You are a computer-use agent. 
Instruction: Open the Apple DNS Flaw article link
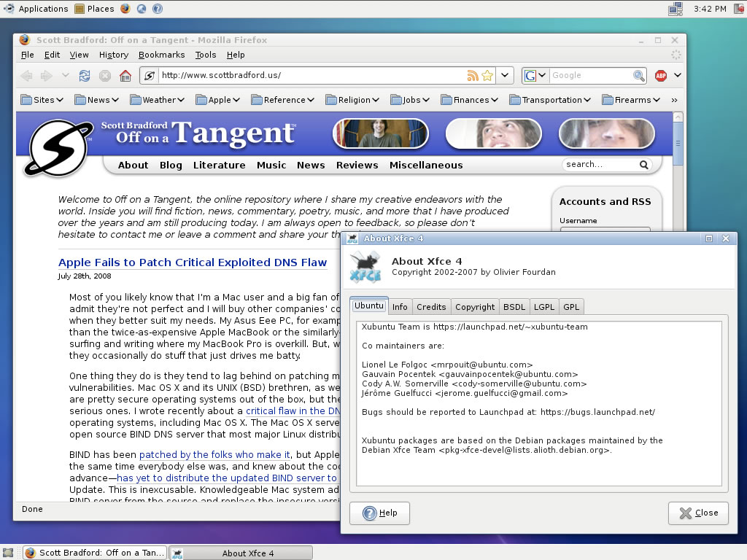[193, 262]
